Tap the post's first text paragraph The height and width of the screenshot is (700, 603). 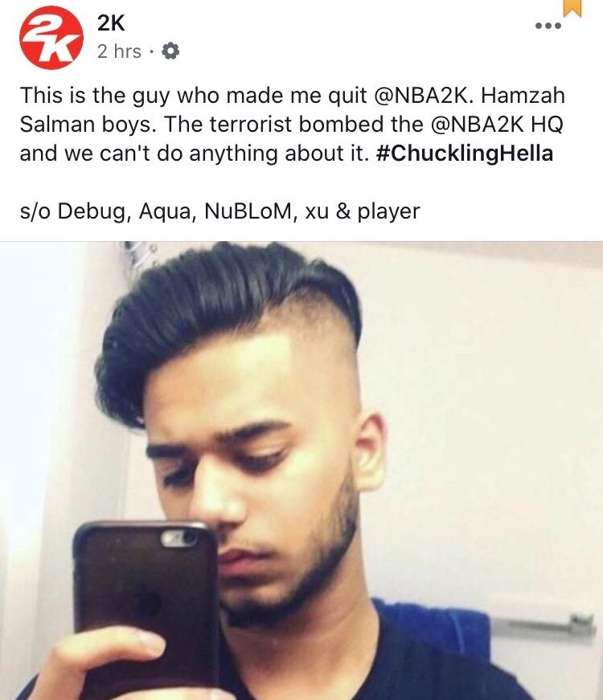point(293,125)
